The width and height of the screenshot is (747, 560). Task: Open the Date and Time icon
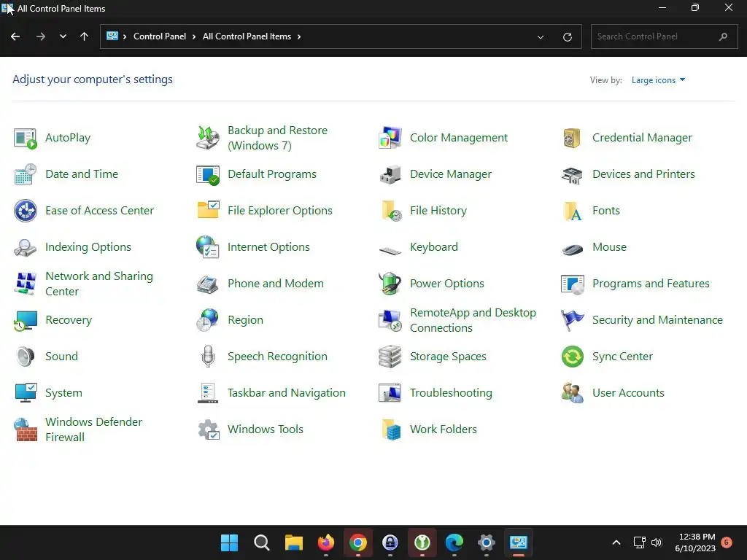click(x=26, y=174)
